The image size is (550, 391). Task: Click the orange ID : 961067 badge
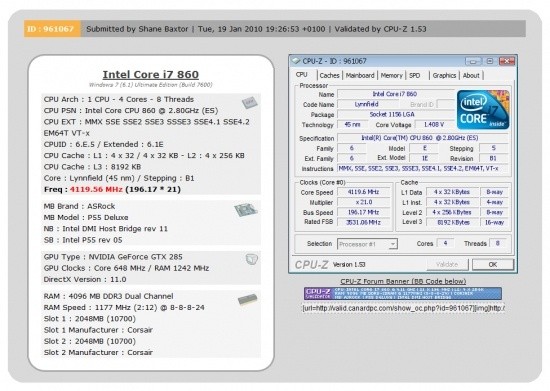click(52, 29)
